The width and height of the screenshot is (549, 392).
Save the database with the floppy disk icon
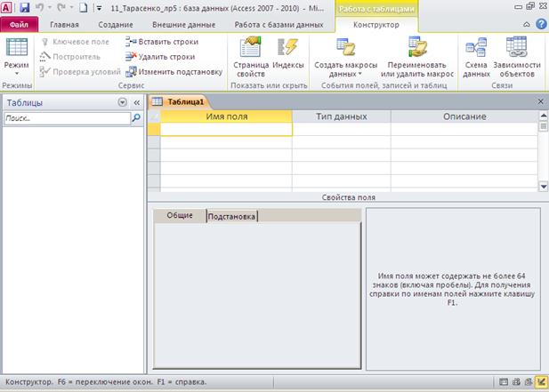point(25,7)
